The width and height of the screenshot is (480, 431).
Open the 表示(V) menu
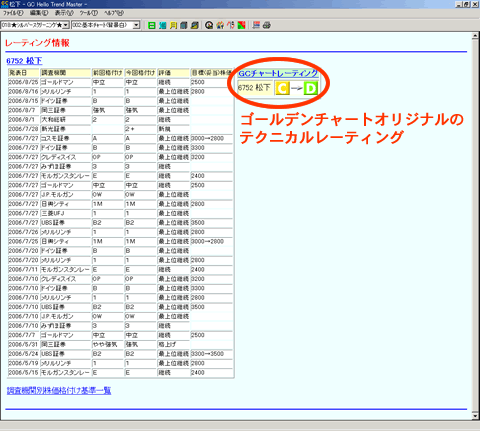coord(64,13)
